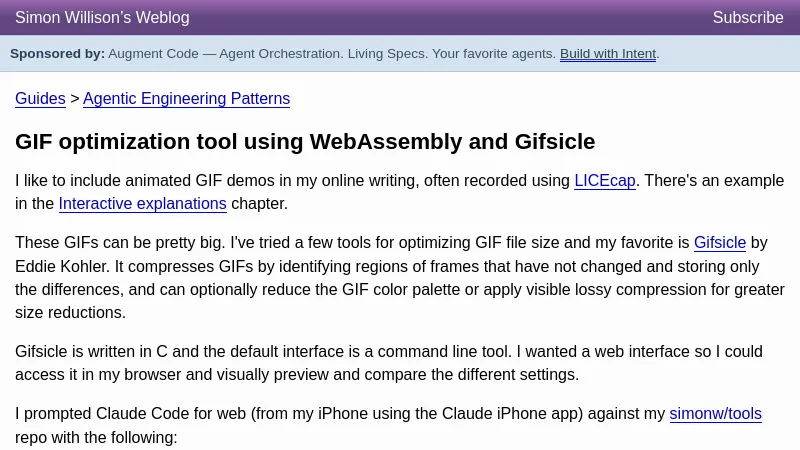Open the simonw/tools repo link

715,414
